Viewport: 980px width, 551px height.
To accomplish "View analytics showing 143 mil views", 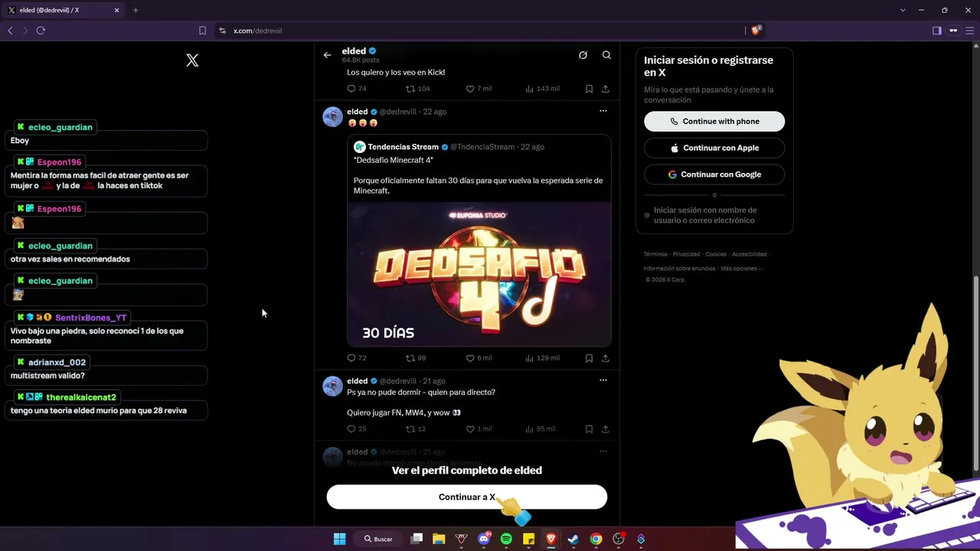I will pyautogui.click(x=542, y=89).
